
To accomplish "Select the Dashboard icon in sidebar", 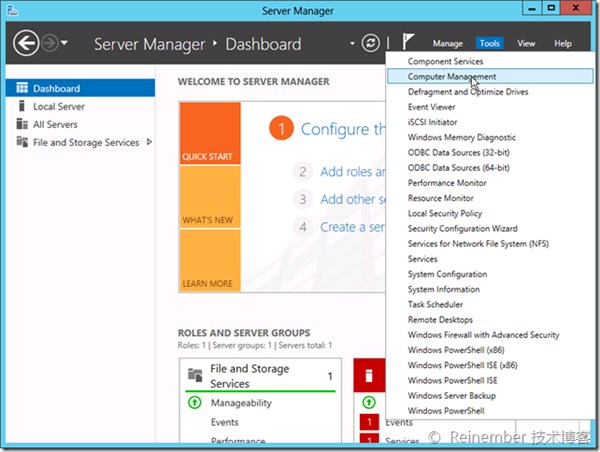I will (x=22, y=89).
